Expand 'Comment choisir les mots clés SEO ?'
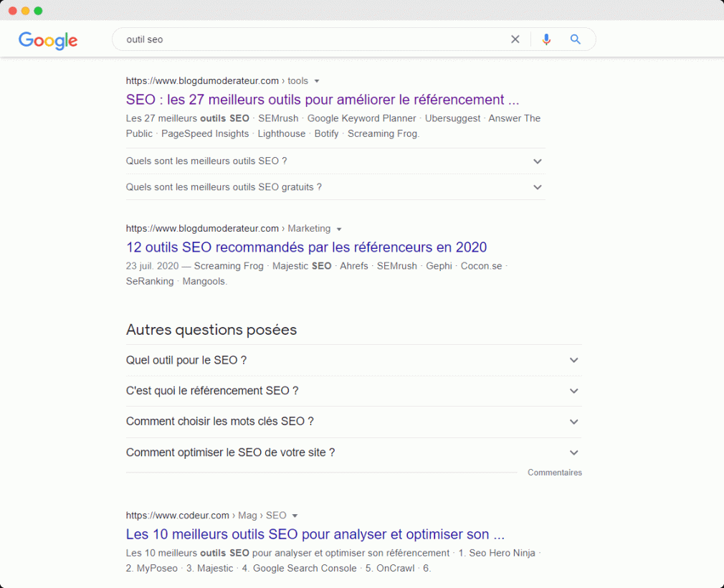This screenshot has height=588, width=724. tap(353, 422)
